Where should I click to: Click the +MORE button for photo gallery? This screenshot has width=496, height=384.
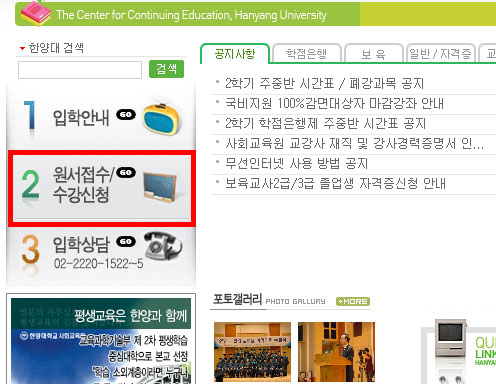pyautogui.click(x=353, y=301)
